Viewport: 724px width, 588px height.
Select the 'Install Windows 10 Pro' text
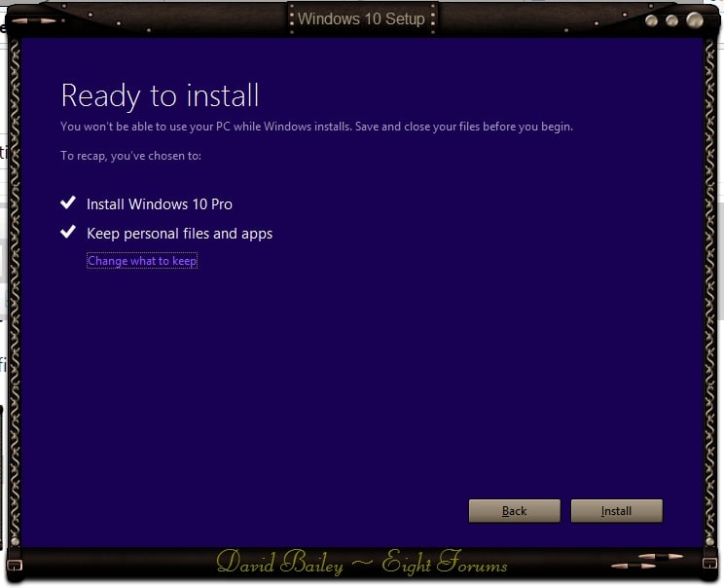pos(160,204)
